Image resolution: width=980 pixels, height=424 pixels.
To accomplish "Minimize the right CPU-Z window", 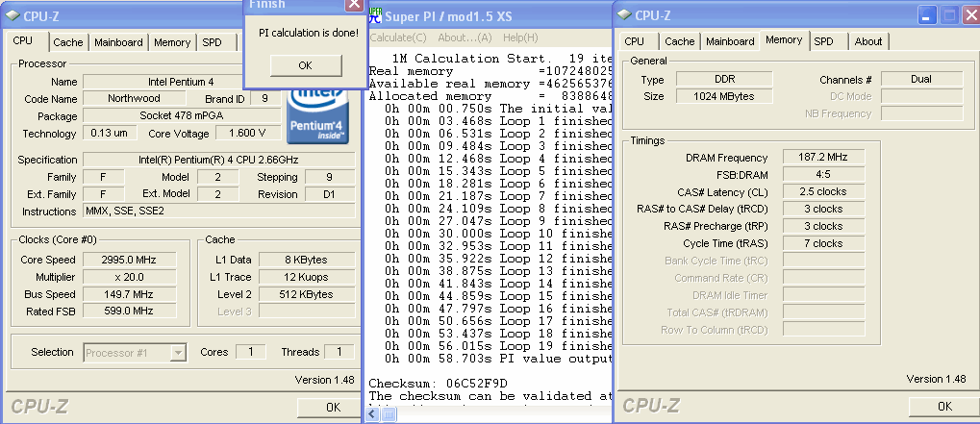I will pos(927,15).
